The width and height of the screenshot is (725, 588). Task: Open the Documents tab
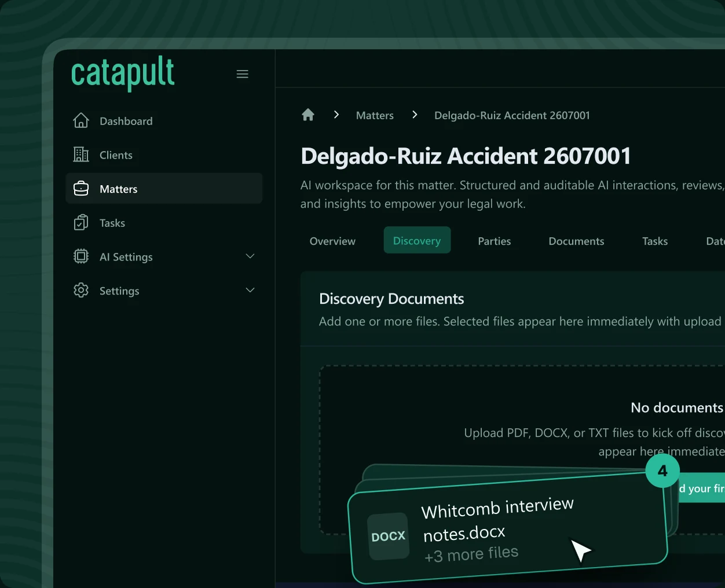(576, 241)
